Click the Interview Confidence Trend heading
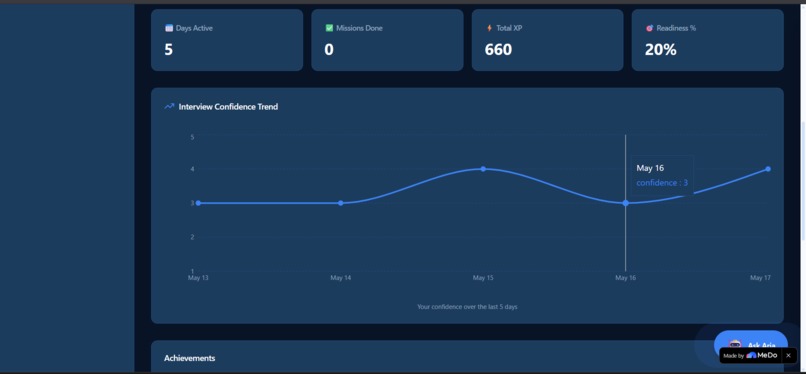806x374 pixels. (x=228, y=107)
